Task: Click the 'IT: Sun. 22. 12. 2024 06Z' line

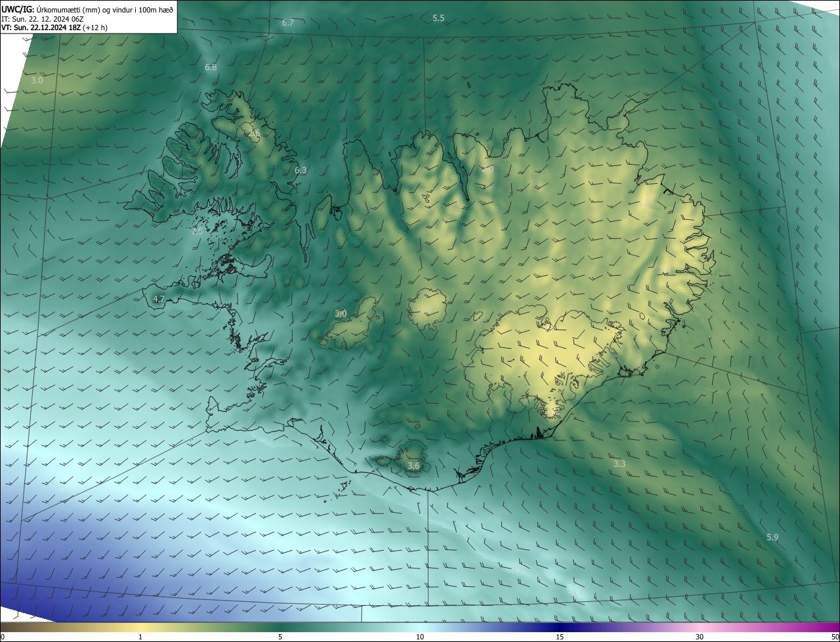Action: pyautogui.click(x=43, y=18)
